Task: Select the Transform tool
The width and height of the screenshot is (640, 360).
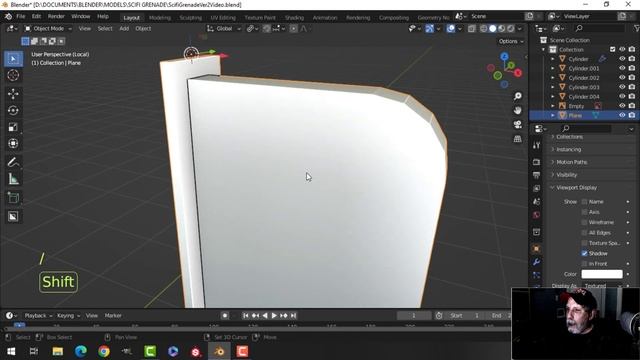Action: click(13, 144)
